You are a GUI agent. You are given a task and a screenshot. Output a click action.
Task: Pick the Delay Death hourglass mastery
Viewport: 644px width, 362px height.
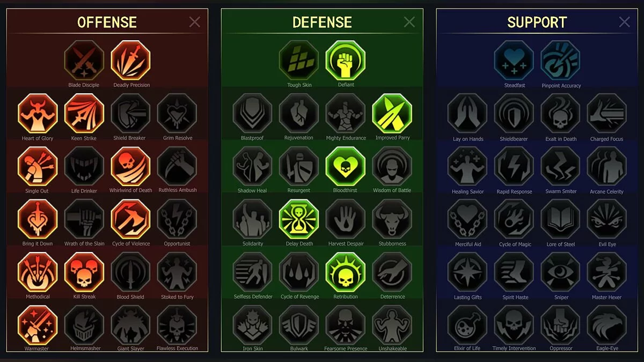click(299, 219)
